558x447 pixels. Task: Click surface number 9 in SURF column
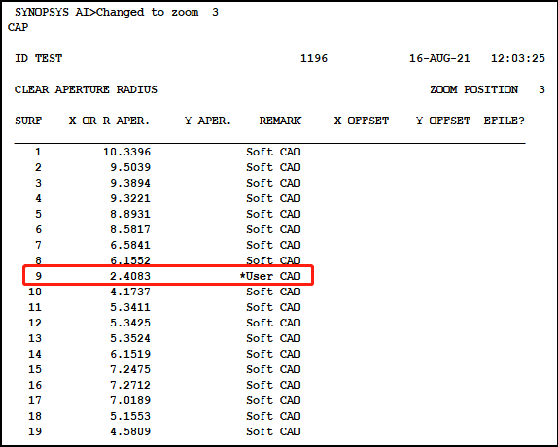coord(38,276)
